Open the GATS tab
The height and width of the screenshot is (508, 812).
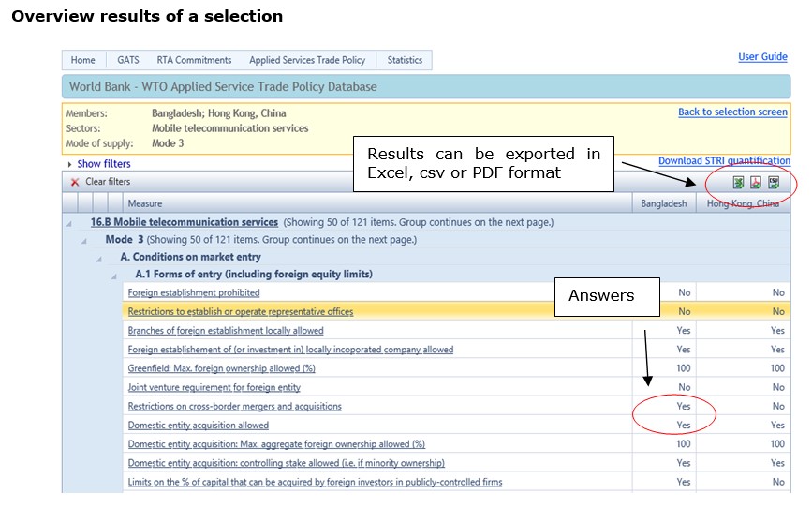tap(128, 60)
